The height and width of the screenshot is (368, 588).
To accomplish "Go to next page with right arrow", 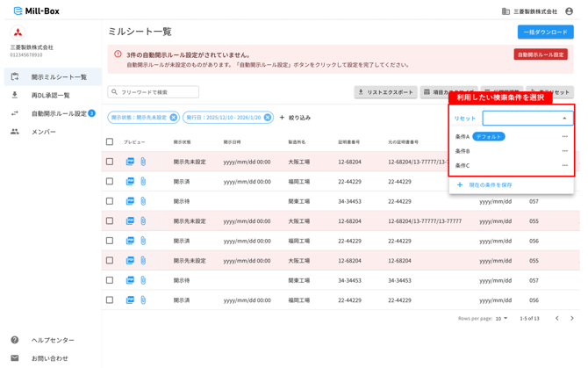I will 572,318.
